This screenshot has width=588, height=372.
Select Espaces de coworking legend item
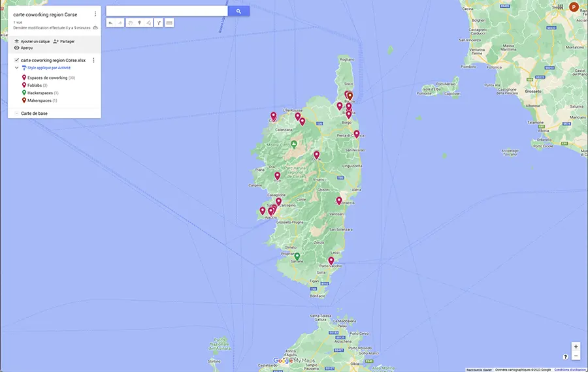point(47,78)
